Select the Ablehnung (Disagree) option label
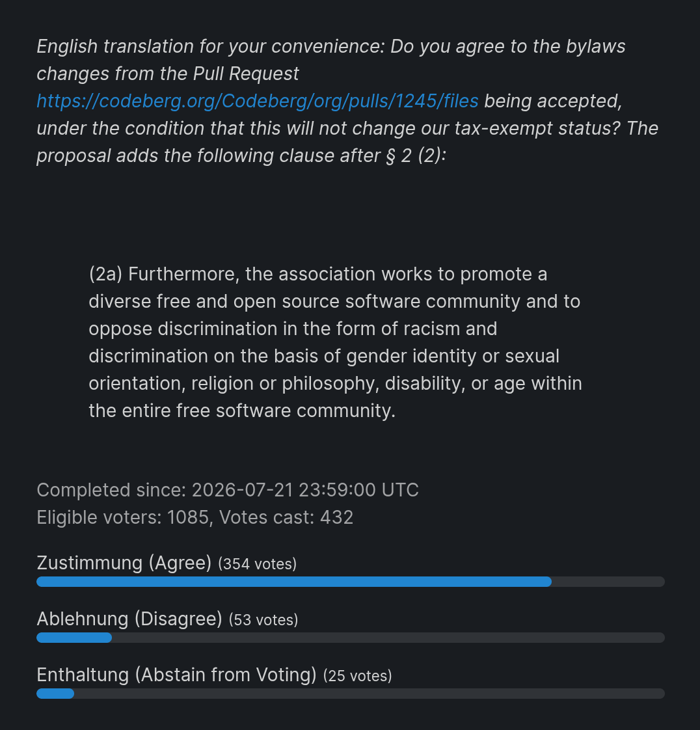 [x=129, y=619]
